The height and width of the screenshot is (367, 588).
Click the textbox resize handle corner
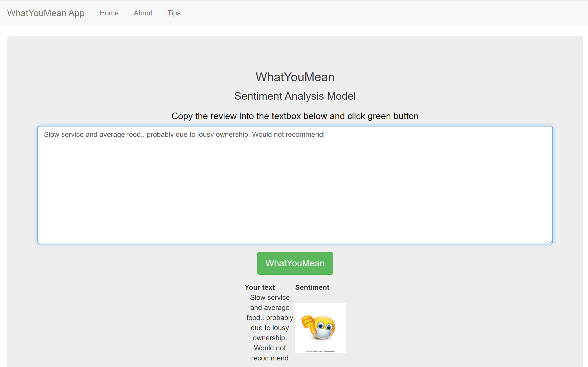pyautogui.click(x=550, y=241)
